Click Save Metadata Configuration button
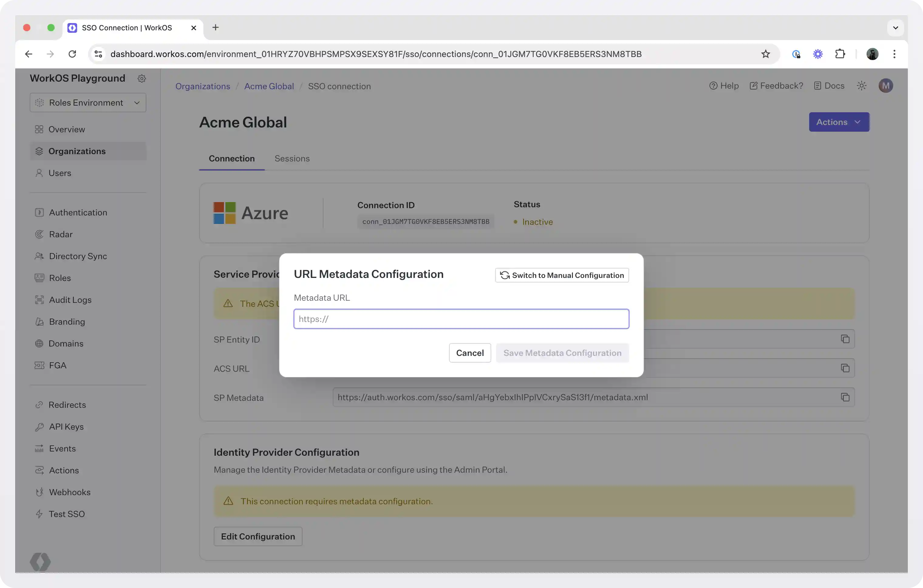923x588 pixels. click(562, 353)
